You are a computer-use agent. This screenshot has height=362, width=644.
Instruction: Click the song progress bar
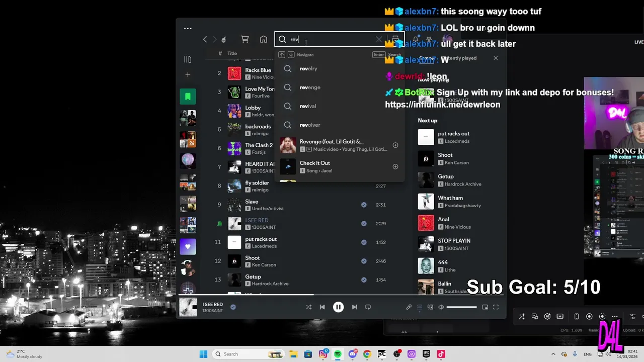pos(342,295)
